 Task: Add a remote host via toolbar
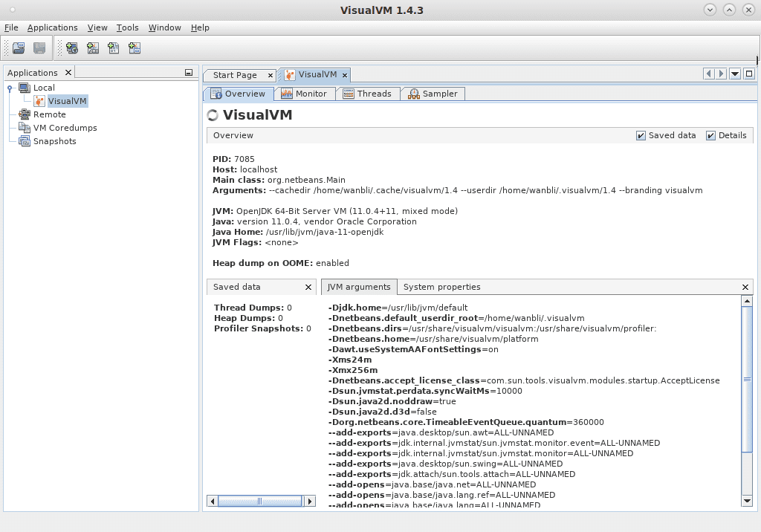point(72,48)
